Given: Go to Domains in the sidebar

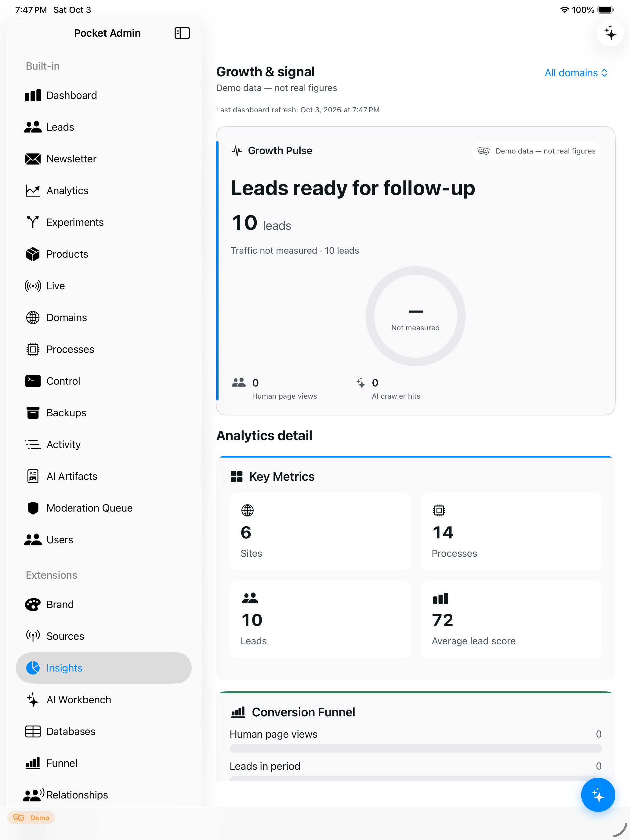Looking at the screenshot, I should 103,317.
